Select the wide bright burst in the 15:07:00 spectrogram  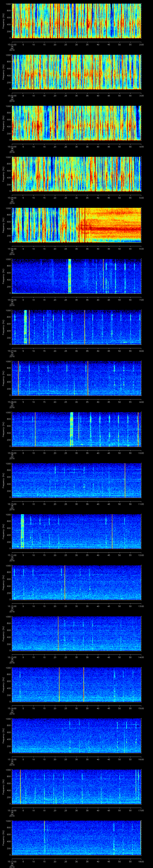tap(25, 327)
